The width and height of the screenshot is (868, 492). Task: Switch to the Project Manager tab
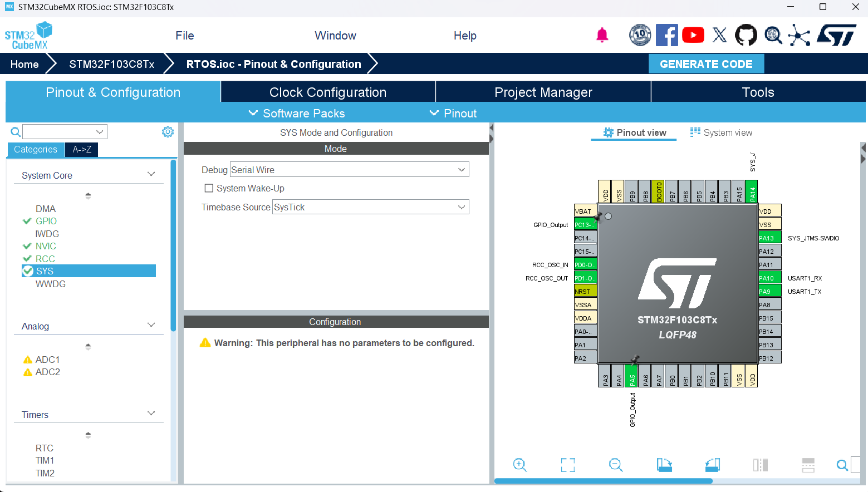[543, 92]
